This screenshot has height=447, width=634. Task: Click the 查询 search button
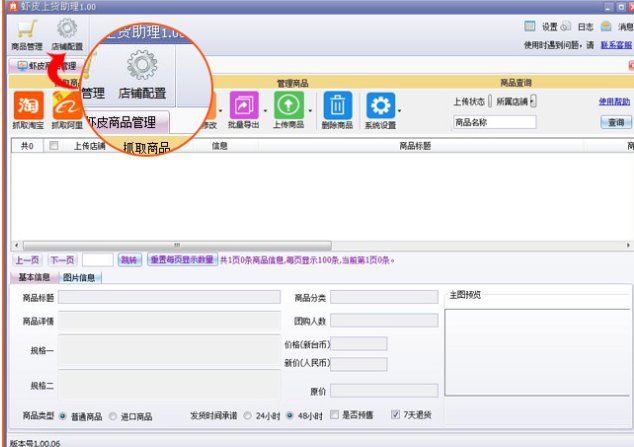pyautogui.click(x=616, y=122)
